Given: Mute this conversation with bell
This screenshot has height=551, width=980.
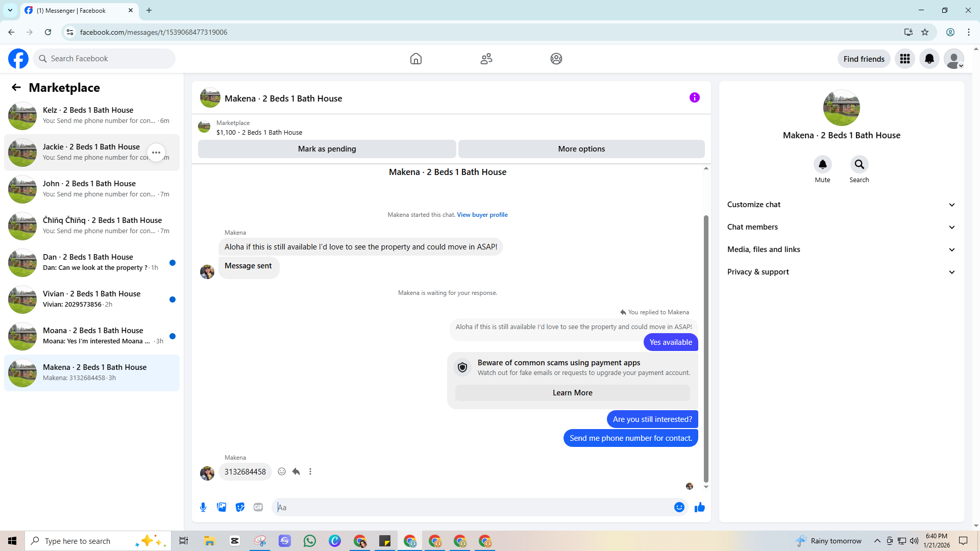Looking at the screenshot, I should [822, 164].
